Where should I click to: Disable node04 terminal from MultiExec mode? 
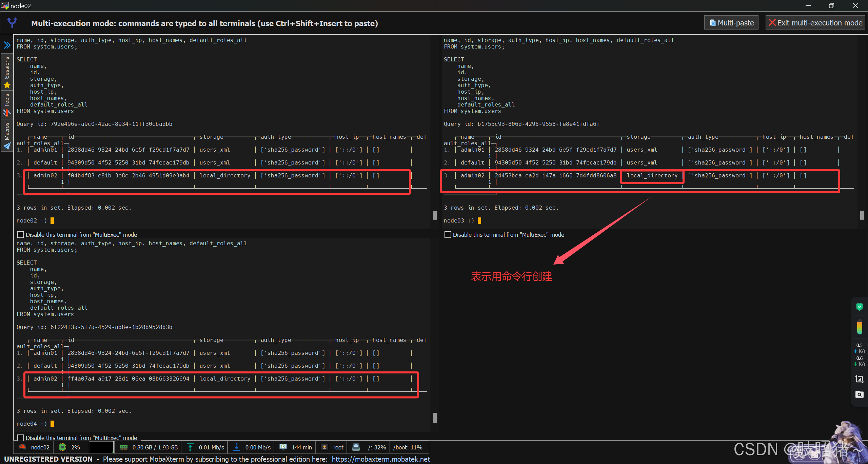pyautogui.click(x=21, y=438)
